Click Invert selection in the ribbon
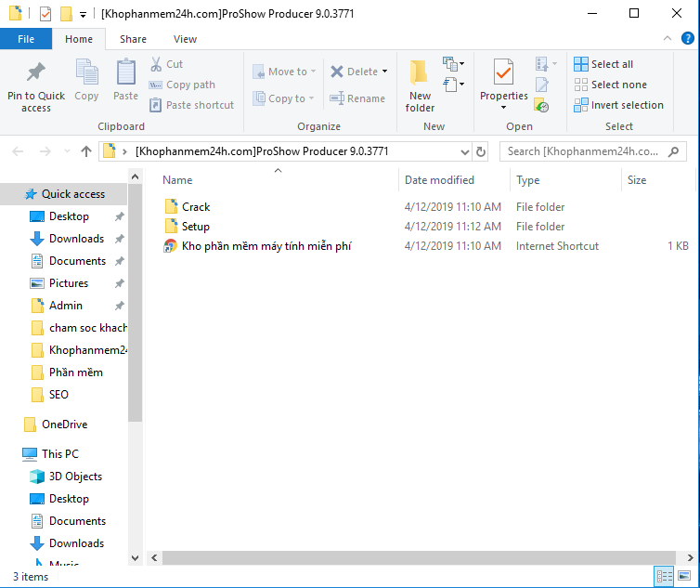Screen dimensions: 700x588 (x=618, y=105)
